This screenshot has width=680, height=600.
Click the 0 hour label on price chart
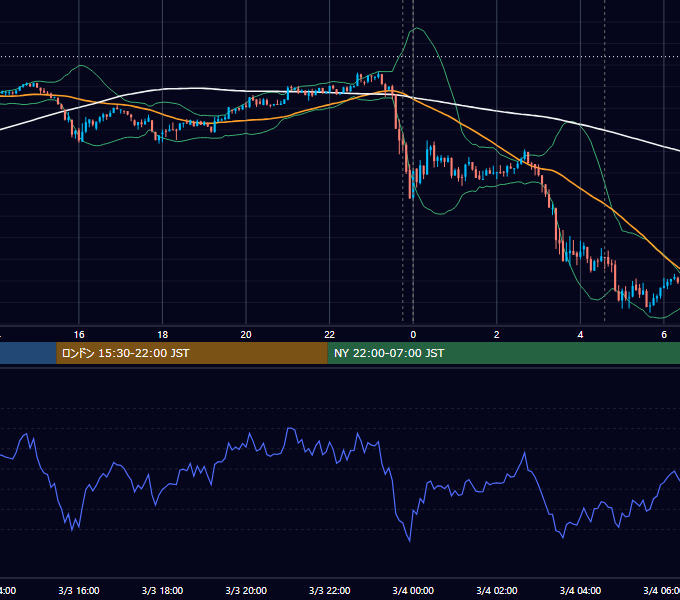click(x=413, y=335)
